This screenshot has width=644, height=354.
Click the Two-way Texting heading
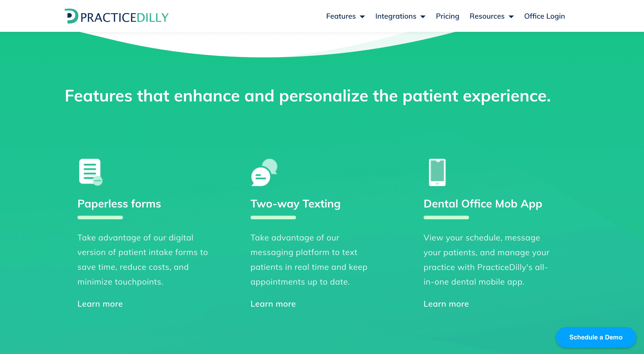pos(295,204)
